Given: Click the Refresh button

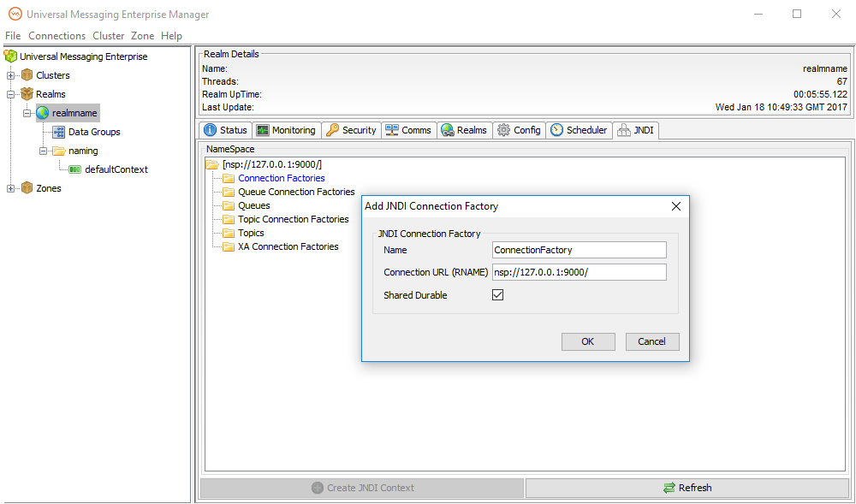Looking at the screenshot, I should pyautogui.click(x=687, y=489).
